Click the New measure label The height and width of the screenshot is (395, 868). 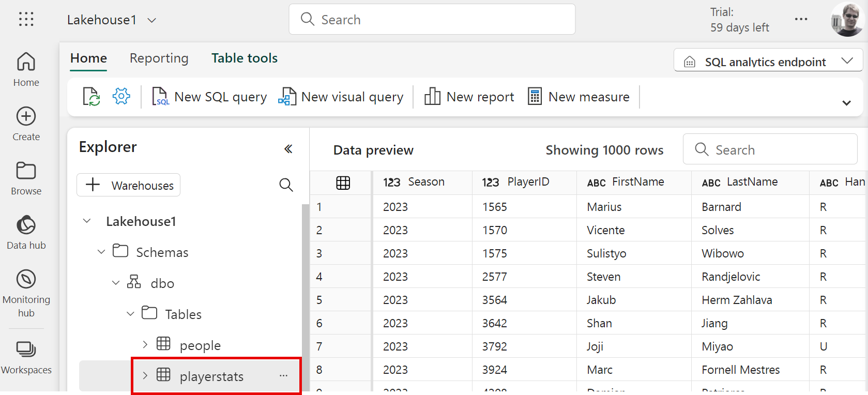click(589, 97)
